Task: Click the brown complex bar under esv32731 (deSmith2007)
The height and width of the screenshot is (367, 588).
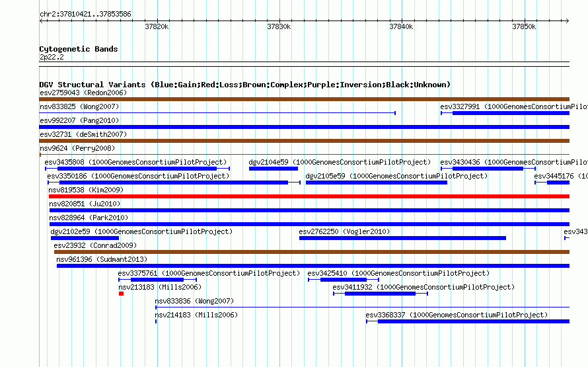Action: (x=304, y=141)
